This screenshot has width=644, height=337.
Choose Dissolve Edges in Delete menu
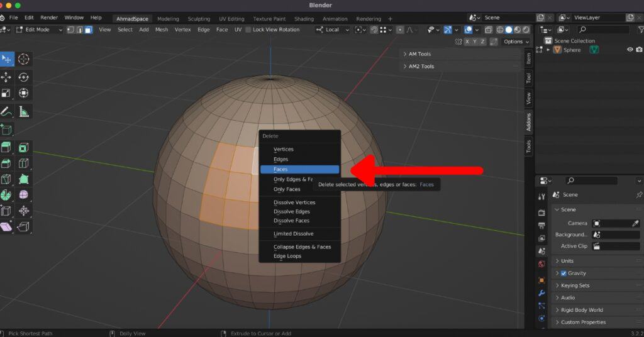[x=300, y=212]
